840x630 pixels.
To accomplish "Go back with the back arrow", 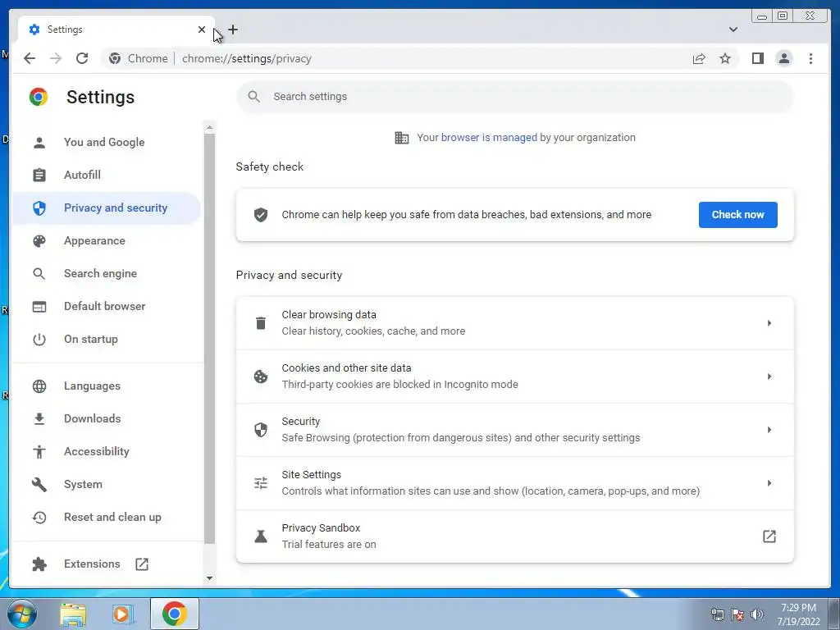I will coord(30,58).
